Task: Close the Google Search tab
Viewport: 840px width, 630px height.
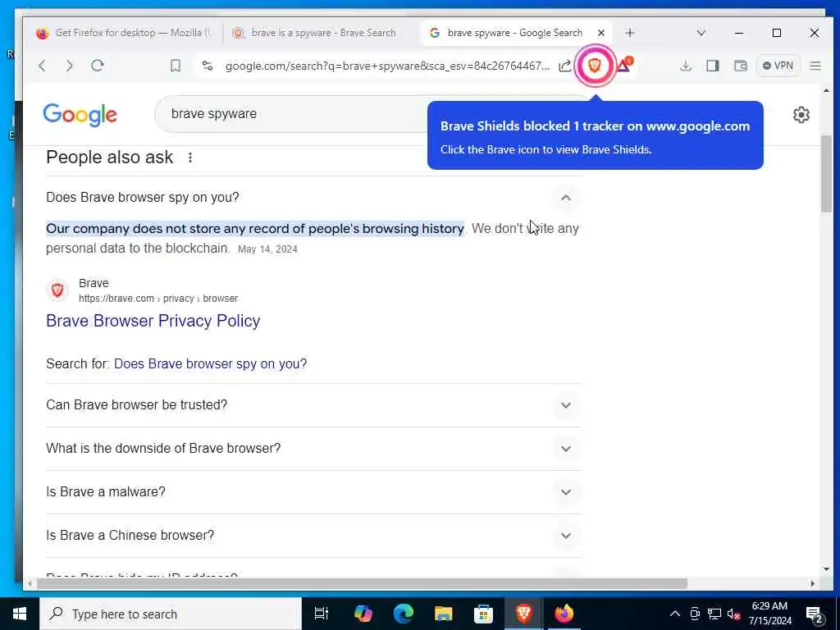Action: pyautogui.click(x=601, y=33)
